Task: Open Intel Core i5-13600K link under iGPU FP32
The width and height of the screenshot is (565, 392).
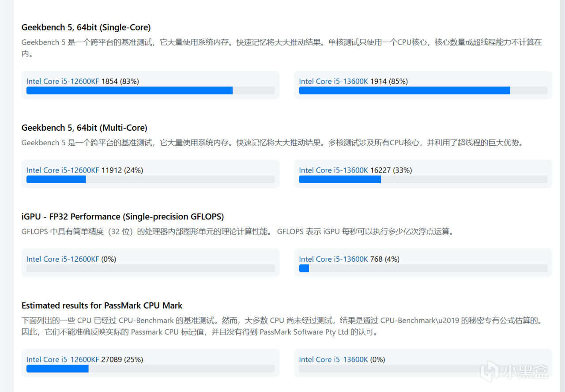Action: (x=333, y=259)
